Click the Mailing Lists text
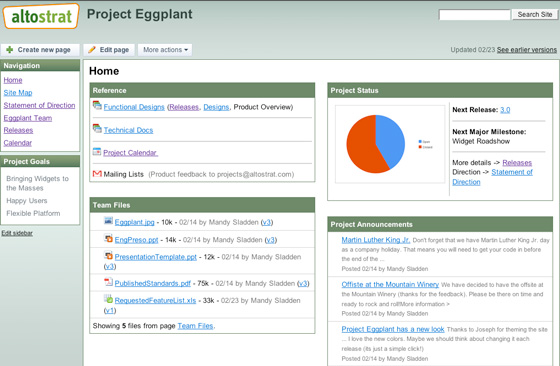The image size is (560, 366). [x=124, y=175]
